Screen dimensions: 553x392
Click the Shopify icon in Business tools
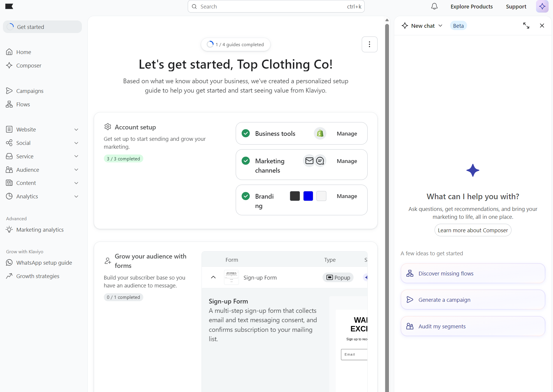tap(320, 133)
